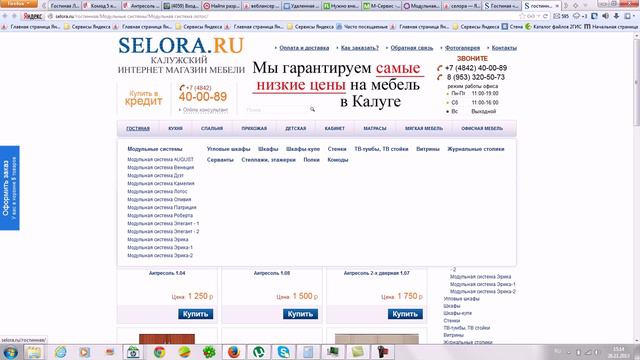Select the 'Детская' menu item
Viewport: 640px width, 360px height.
click(296, 128)
